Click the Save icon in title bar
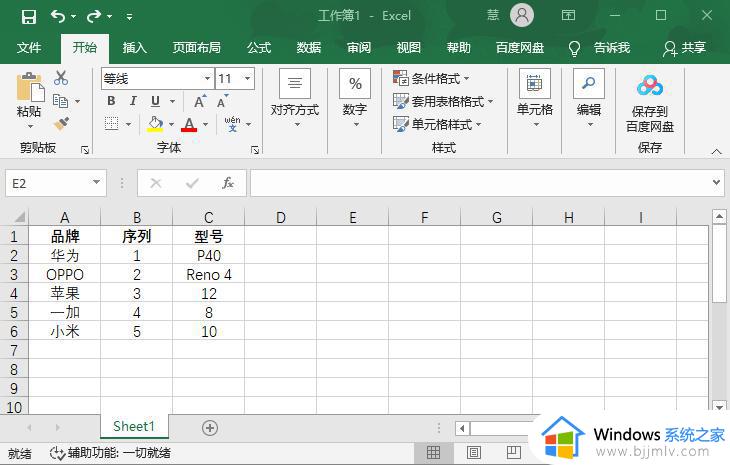This screenshot has width=730, height=465. point(29,17)
